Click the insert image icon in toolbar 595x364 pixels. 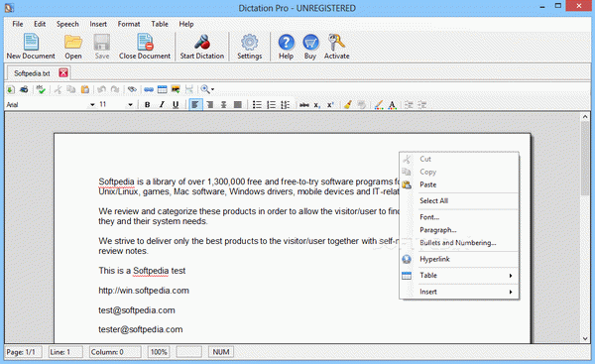pos(176,89)
